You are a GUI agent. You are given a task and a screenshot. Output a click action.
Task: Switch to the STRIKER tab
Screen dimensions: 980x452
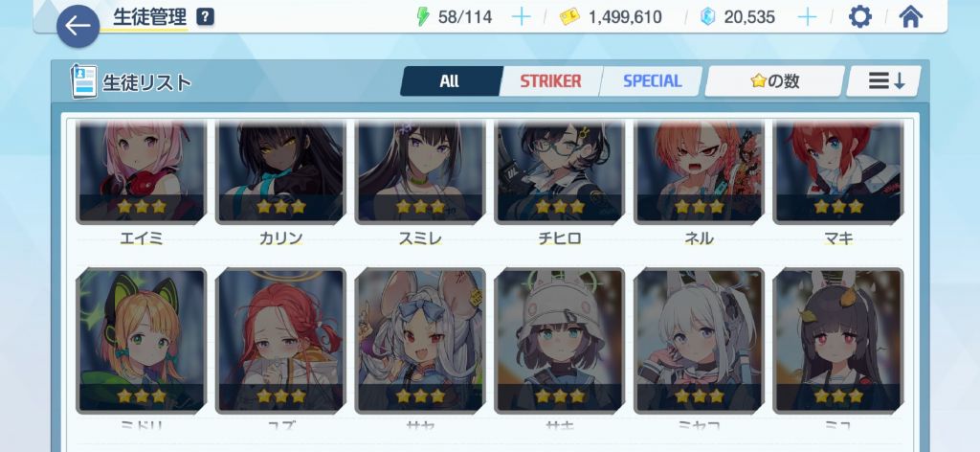[x=550, y=81]
